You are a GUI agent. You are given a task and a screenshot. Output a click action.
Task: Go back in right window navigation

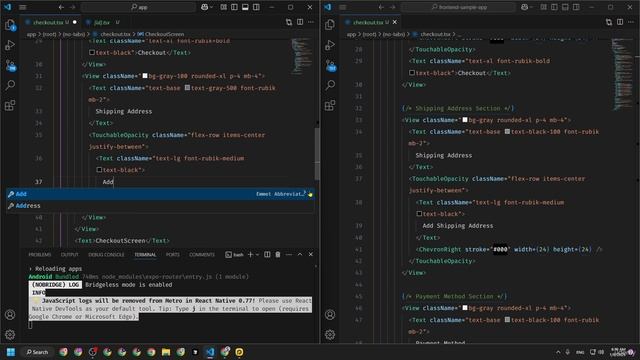381,7
